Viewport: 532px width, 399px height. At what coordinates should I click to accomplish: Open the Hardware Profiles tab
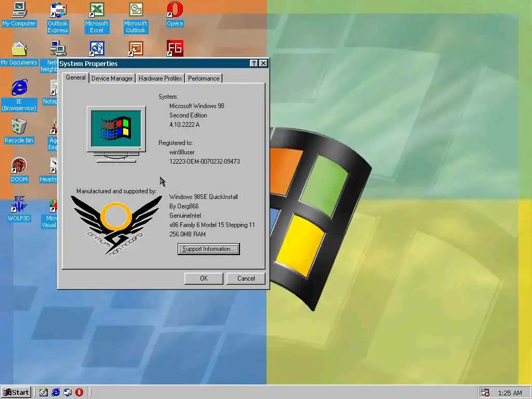coord(160,78)
